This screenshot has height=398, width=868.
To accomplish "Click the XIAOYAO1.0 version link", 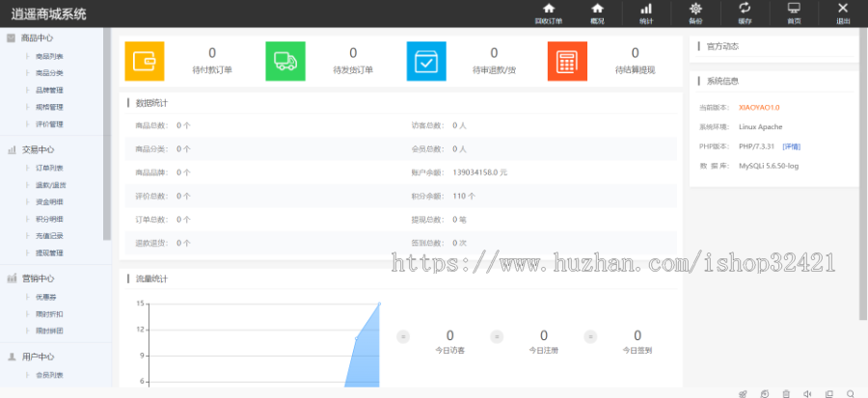I will pos(759,107).
